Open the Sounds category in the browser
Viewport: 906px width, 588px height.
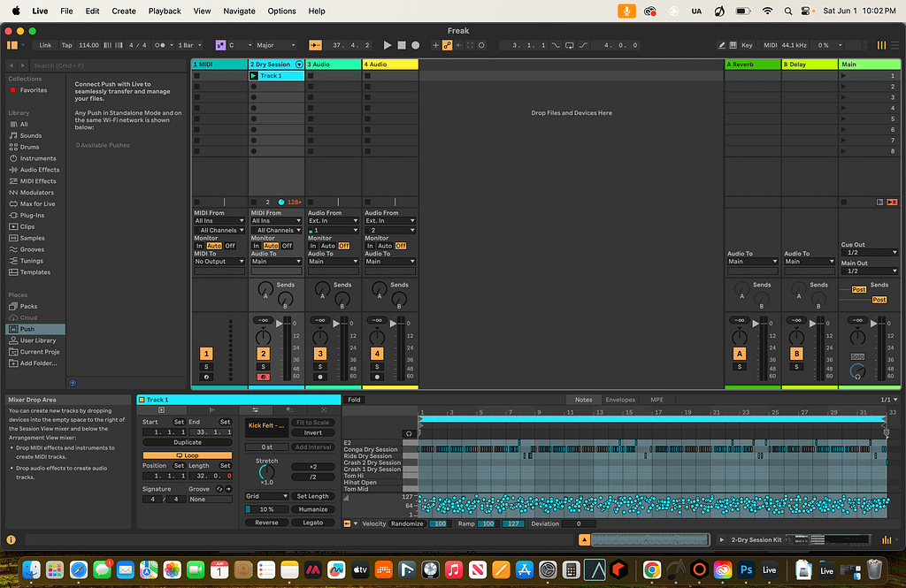31,135
